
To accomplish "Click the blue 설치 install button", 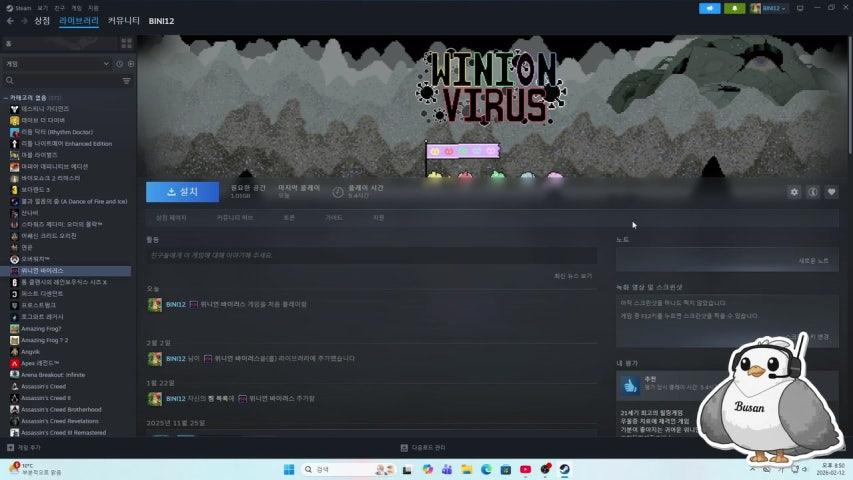I will click(x=182, y=192).
